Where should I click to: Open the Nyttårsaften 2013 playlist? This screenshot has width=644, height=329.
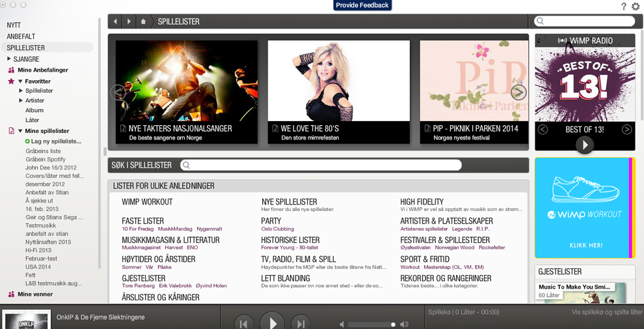coord(48,242)
